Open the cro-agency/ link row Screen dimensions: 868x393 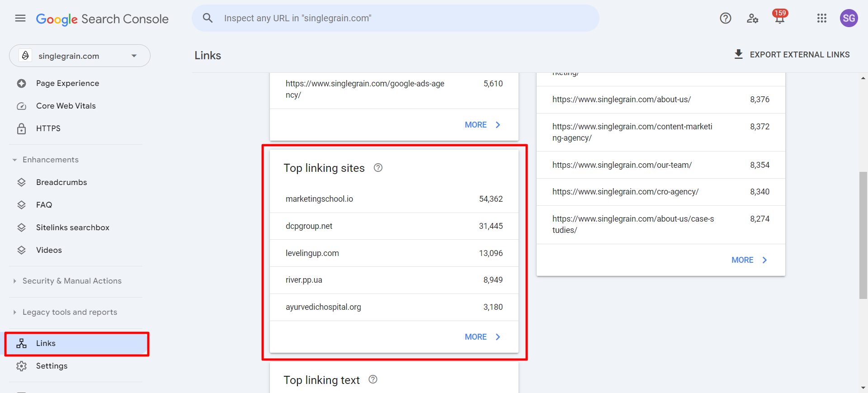click(x=661, y=192)
